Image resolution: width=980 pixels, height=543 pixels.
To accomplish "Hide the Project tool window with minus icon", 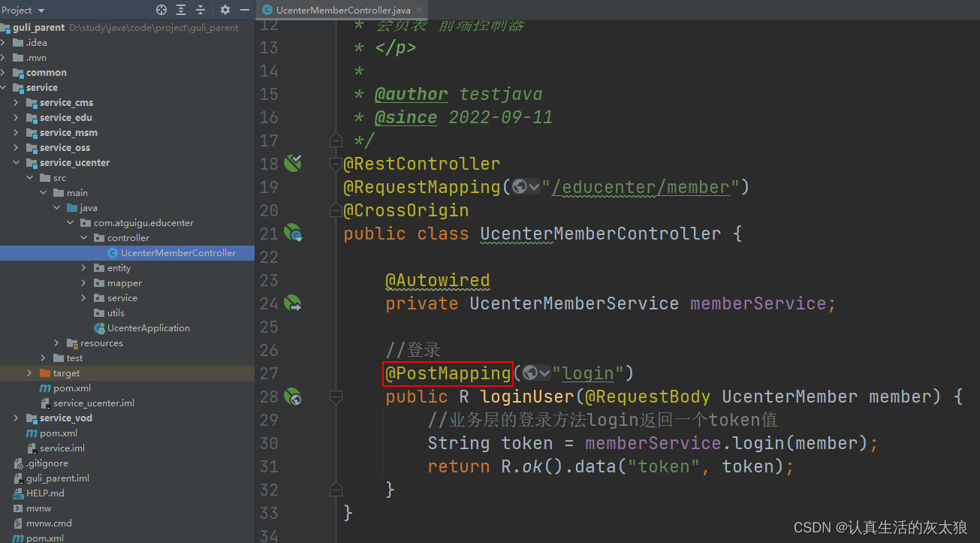I will (x=243, y=10).
